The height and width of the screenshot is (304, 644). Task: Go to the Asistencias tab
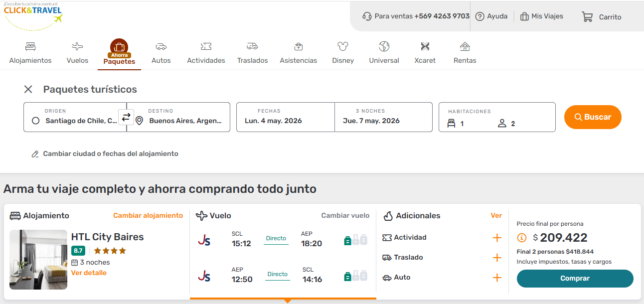tap(298, 53)
